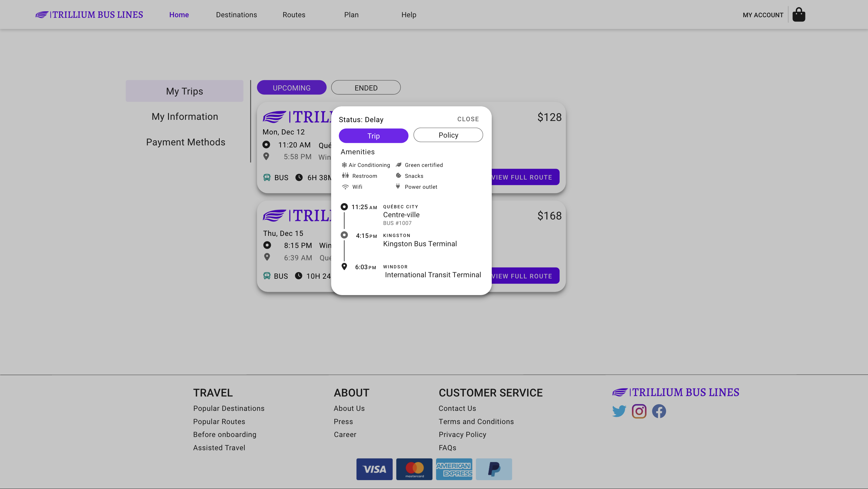The width and height of the screenshot is (868, 489).
Task: Click the PayPal payment icon
Action: pyautogui.click(x=494, y=469)
